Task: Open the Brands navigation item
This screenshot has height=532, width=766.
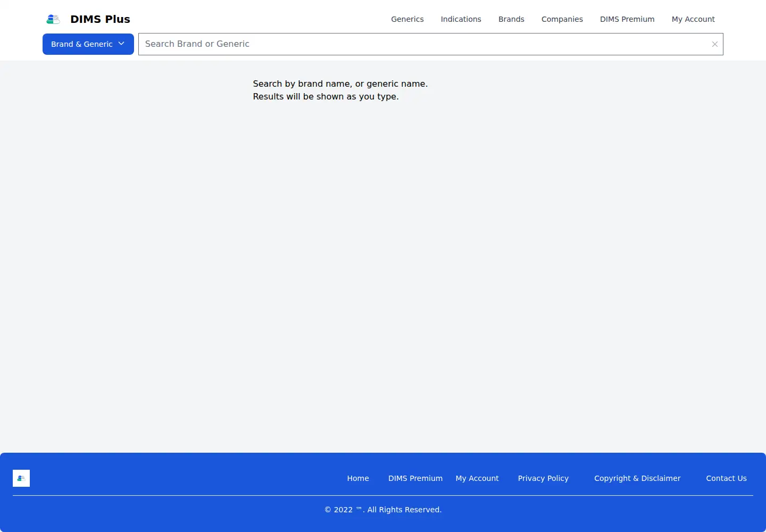Action: pyautogui.click(x=511, y=19)
